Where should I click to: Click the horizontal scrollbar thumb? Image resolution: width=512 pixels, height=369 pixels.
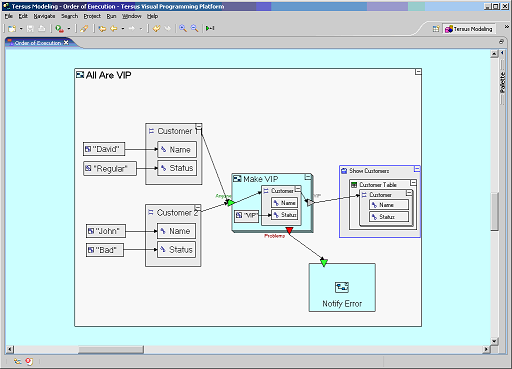pyautogui.click(x=111, y=349)
